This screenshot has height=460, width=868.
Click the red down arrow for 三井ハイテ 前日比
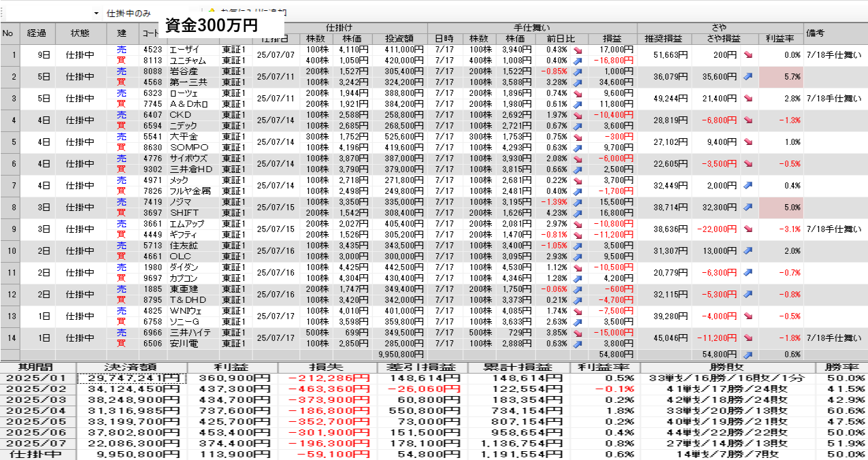click(578, 333)
